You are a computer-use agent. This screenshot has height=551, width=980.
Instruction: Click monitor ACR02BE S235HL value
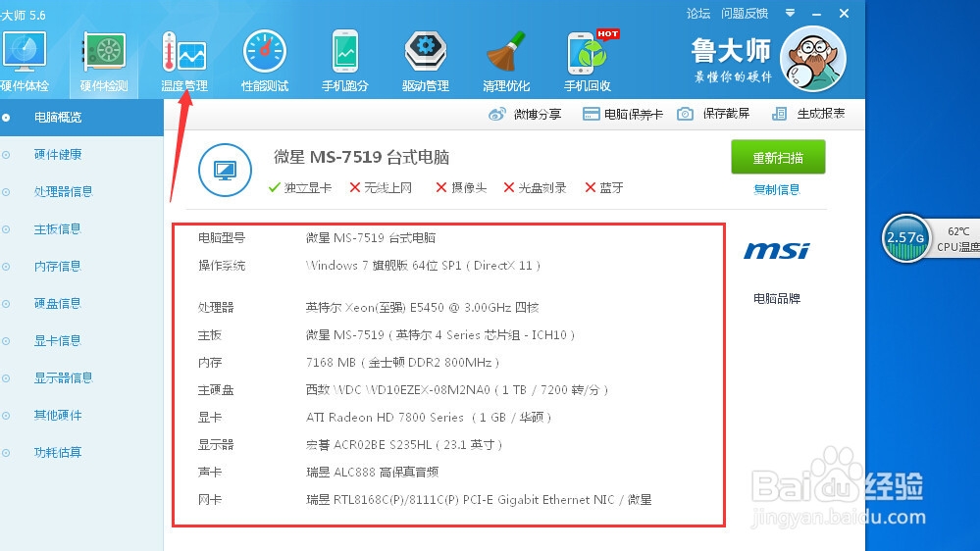pos(404,445)
